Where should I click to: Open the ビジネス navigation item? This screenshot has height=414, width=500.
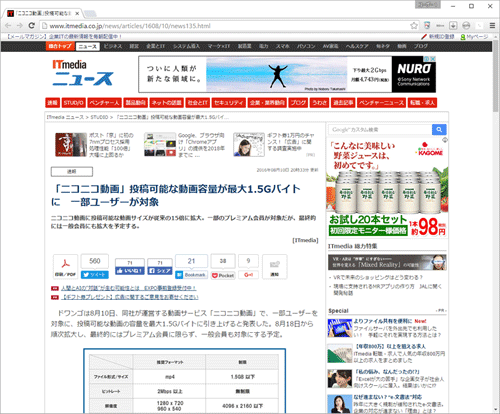click(x=113, y=46)
